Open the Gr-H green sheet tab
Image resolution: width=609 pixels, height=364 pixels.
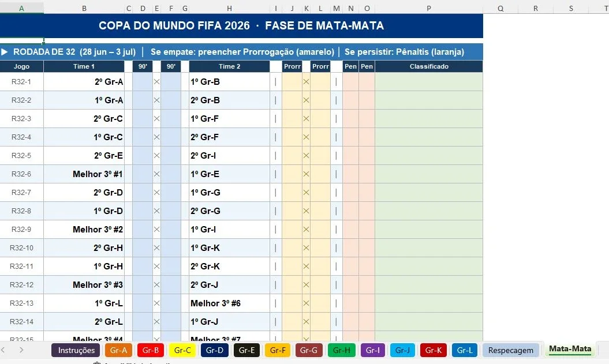pyautogui.click(x=341, y=350)
